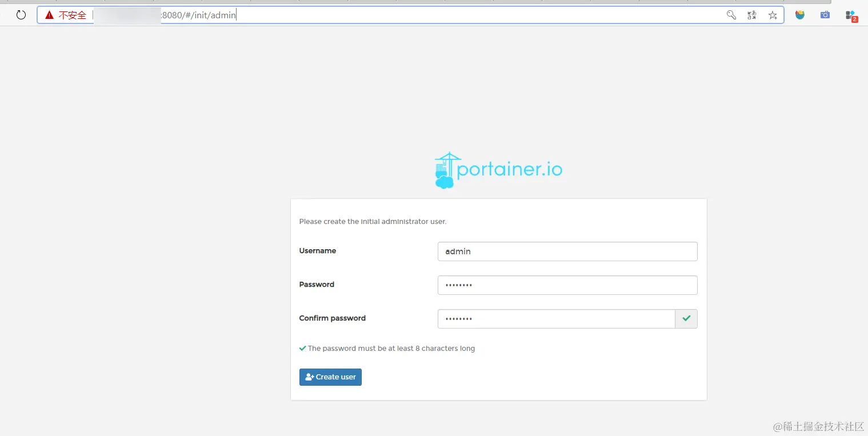This screenshot has height=436, width=868.
Task: Click the green checkmark beside Confirm password
Action: pyautogui.click(x=686, y=319)
